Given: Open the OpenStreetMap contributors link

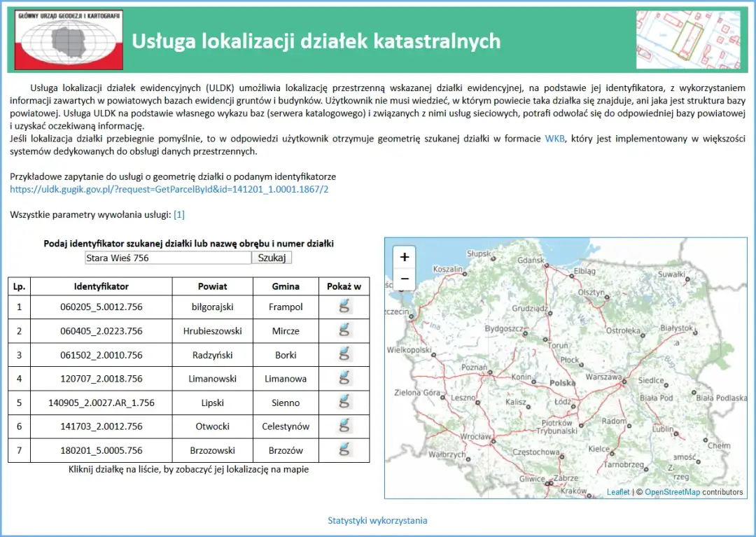Looking at the screenshot, I should coord(673,492).
